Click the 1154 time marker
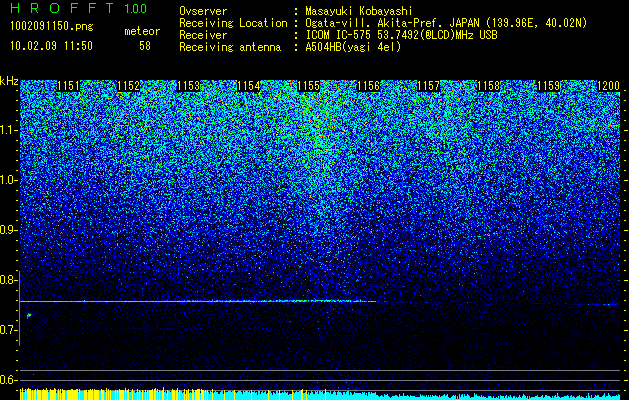Viewport: 629px width, 400px height. point(249,86)
